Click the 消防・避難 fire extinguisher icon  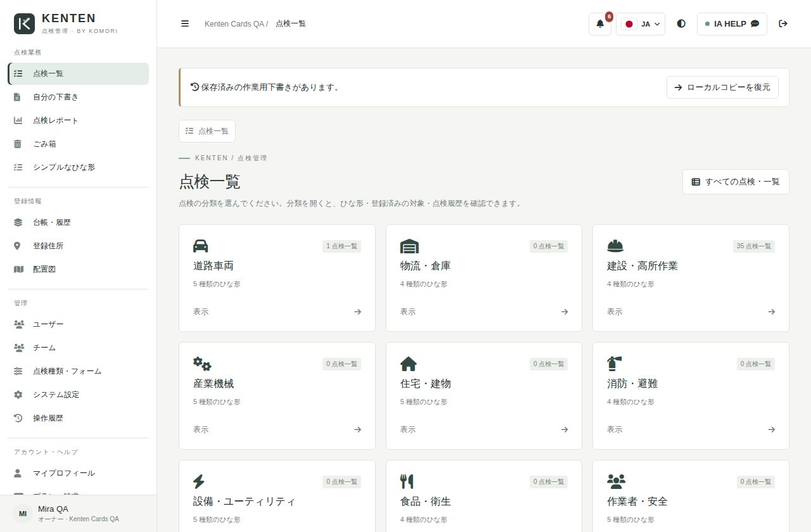tap(614, 364)
